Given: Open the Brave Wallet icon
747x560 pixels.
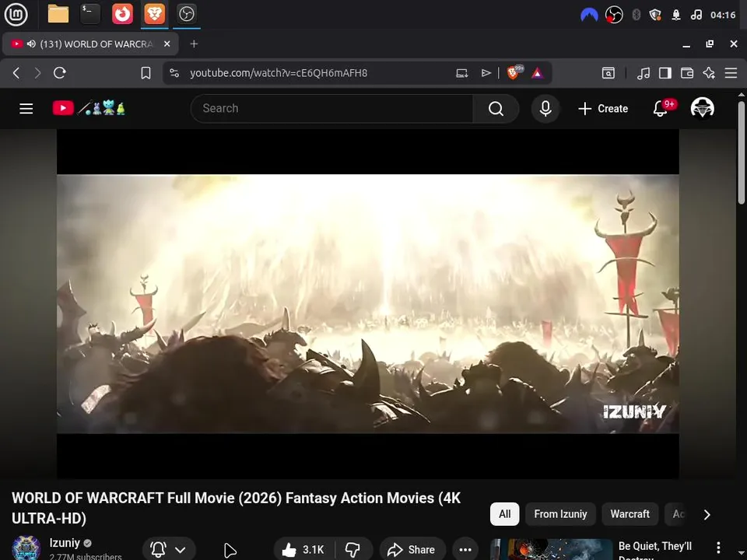Looking at the screenshot, I should click(x=687, y=73).
